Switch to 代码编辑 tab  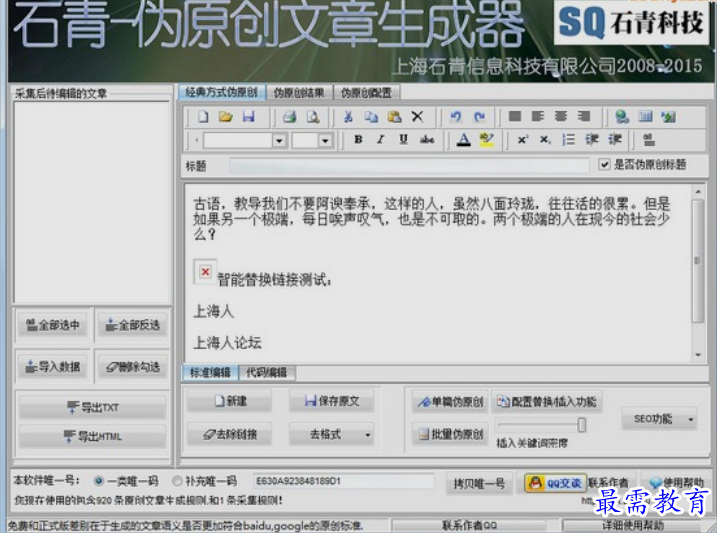[x=267, y=373]
